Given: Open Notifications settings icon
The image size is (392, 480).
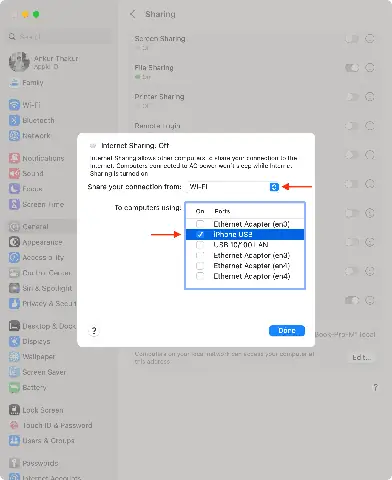Looking at the screenshot, I should click(14, 158).
